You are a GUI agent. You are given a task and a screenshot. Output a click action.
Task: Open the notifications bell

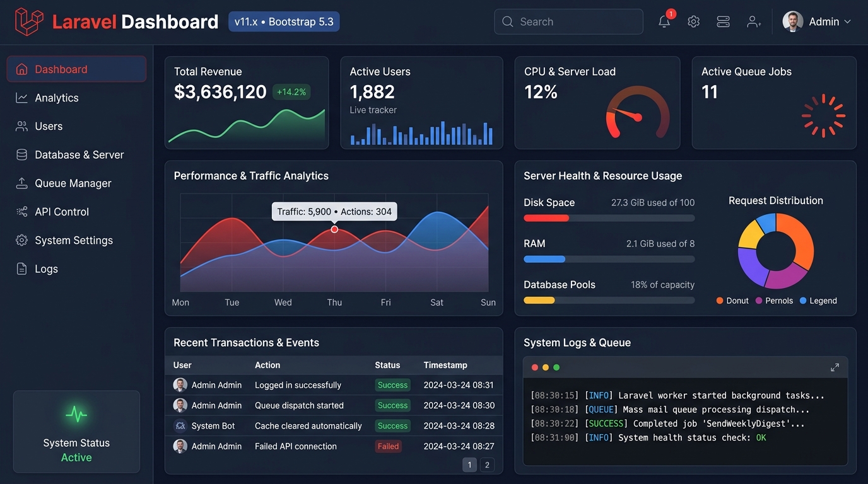coord(664,22)
